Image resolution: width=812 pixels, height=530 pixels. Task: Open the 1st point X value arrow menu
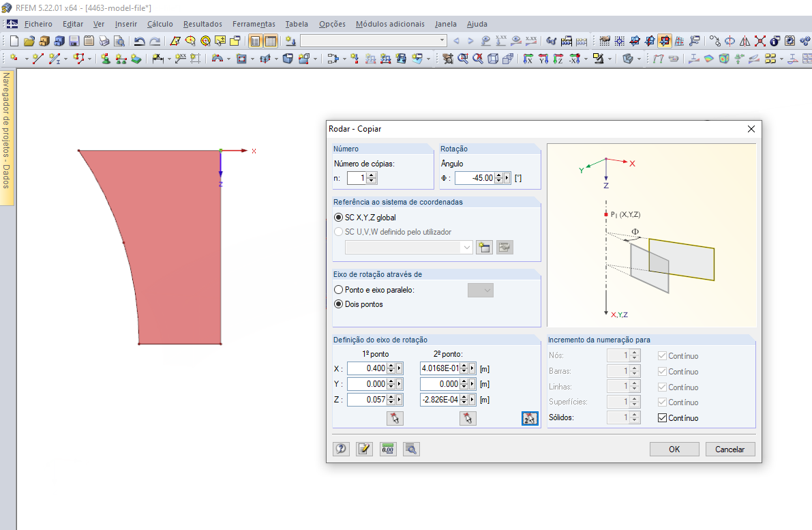pos(400,368)
